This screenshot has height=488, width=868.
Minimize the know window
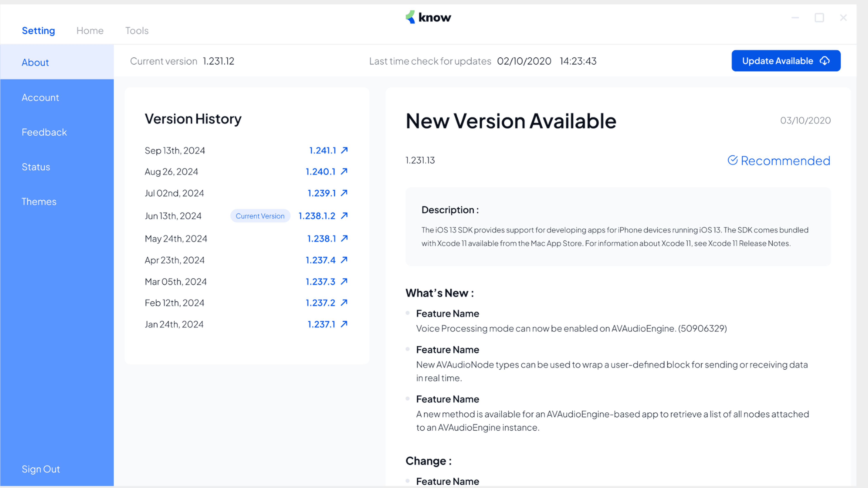[795, 18]
